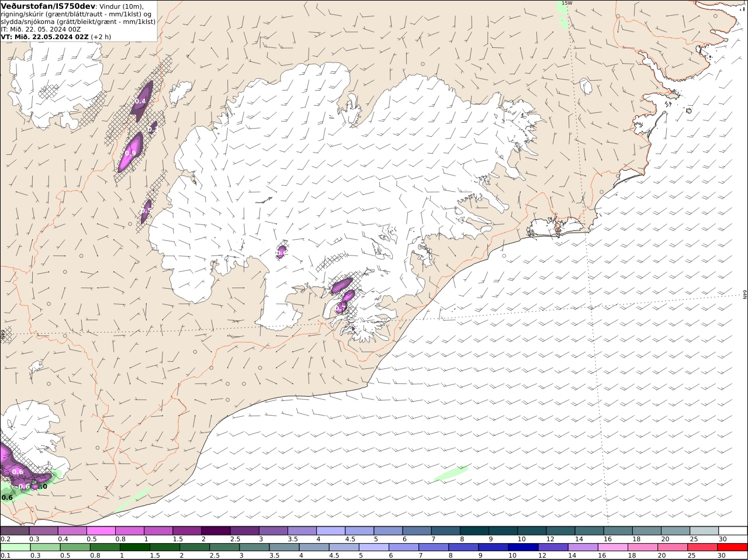
Task: Pick bottom-row swatch between 20 and 25
Action: tap(673, 548)
